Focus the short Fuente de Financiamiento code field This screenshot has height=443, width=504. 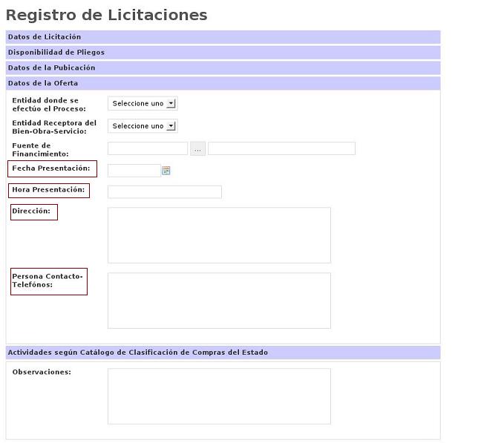tap(148, 149)
